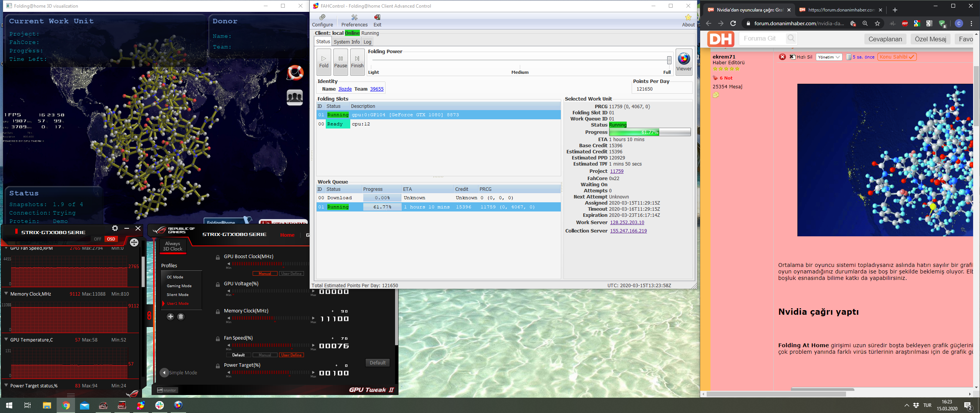Collapse the GPU Temperature,C graph
The height and width of the screenshot is (413, 980).
[6, 340]
